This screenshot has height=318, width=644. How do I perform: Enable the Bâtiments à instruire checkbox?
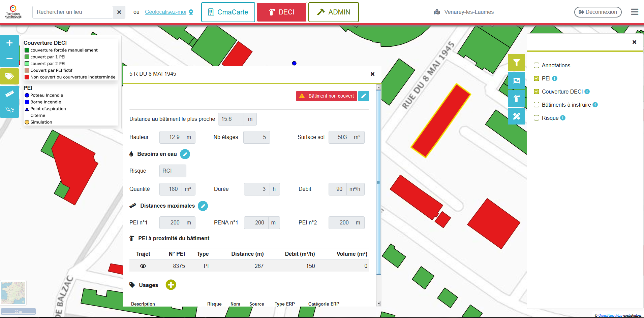536,105
